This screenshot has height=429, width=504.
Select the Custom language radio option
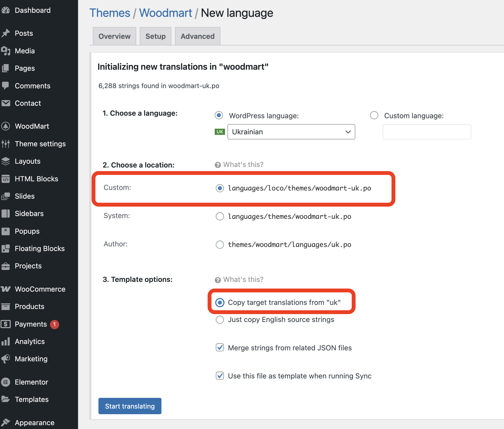coord(374,115)
